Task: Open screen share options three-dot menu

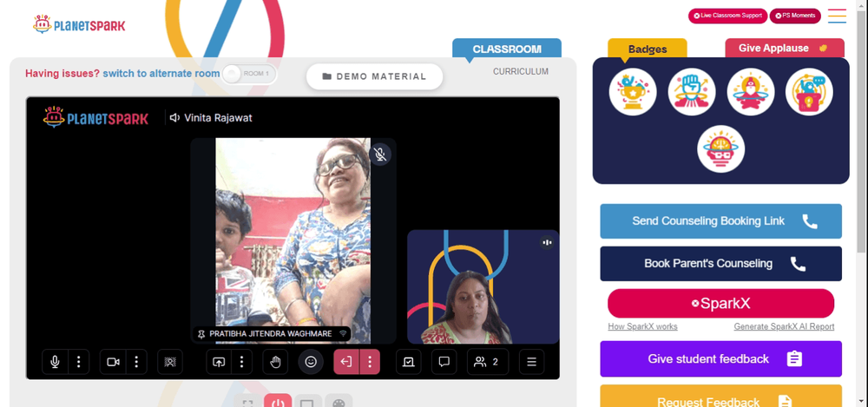Action: (242, 362)
